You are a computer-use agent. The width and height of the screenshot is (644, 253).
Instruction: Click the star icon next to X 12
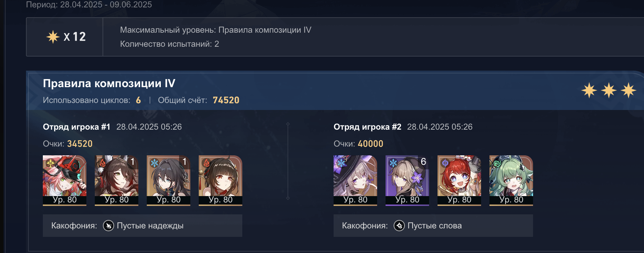click(x=53, y=37)
